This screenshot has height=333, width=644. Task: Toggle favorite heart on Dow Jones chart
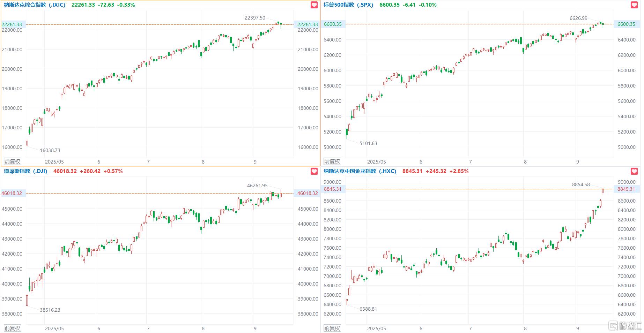click(x=314, y=171)
